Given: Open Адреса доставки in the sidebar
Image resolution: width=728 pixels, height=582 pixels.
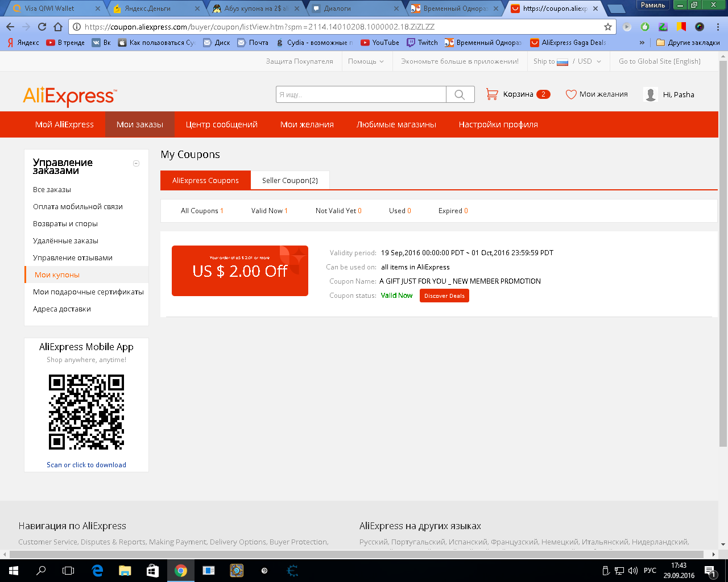Looking at the screenshot, I should click(62, 309).
